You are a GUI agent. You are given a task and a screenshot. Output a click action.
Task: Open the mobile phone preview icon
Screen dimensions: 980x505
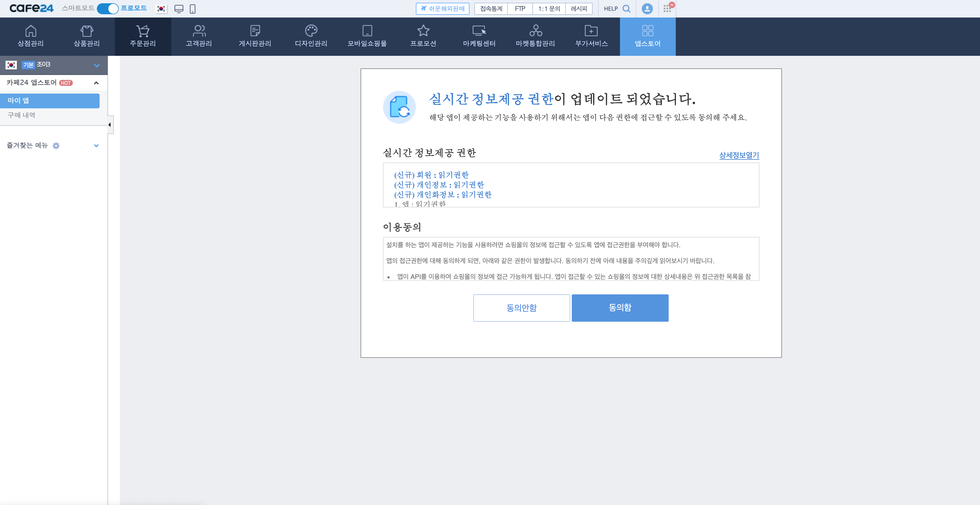[193, 9]
